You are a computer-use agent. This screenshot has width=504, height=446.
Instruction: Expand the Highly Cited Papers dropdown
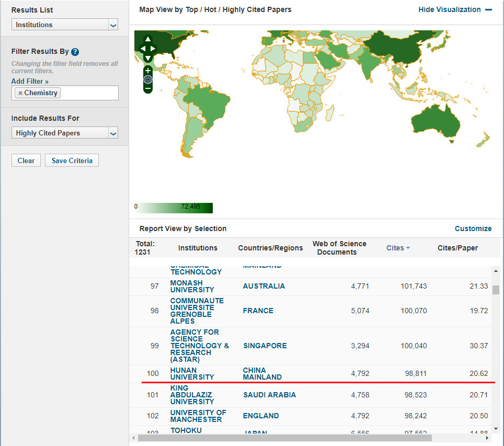[x=65, y=133]
